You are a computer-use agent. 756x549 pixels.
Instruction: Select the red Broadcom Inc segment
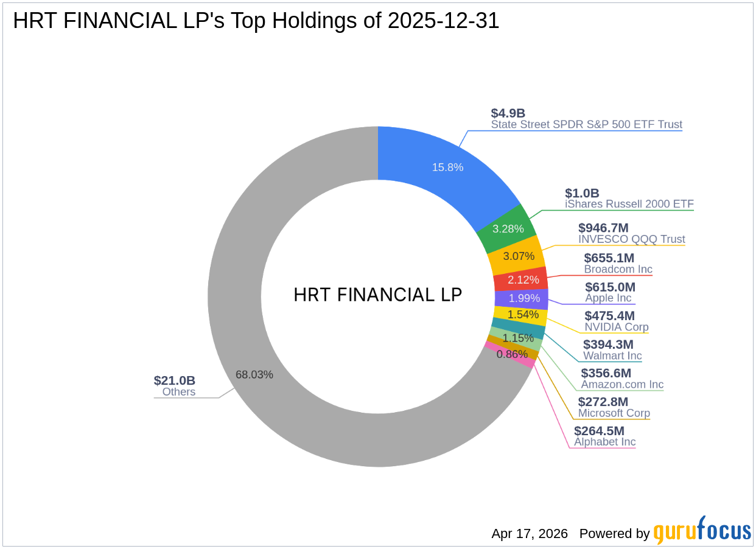[522, 280]
